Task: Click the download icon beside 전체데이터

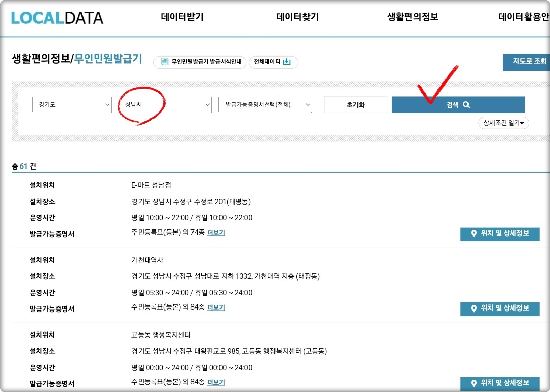Action: pyautogui.click(x=287, y=62)
